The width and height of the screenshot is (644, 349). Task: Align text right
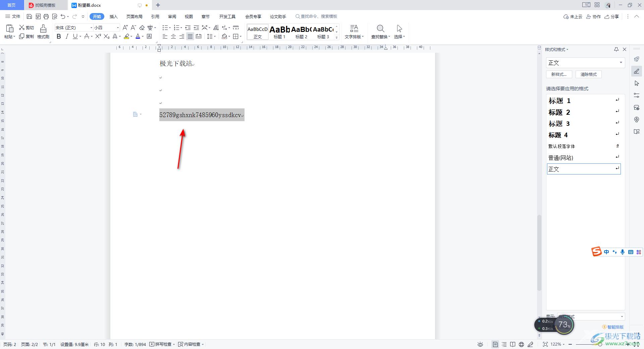(x=182, y=36)
